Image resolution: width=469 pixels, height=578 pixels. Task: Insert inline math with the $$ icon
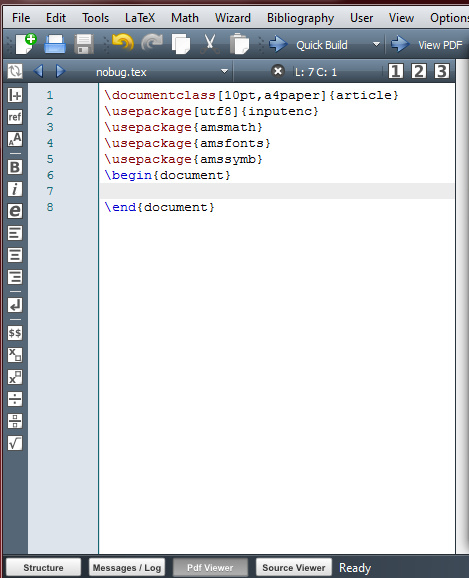tap(15, 333)
